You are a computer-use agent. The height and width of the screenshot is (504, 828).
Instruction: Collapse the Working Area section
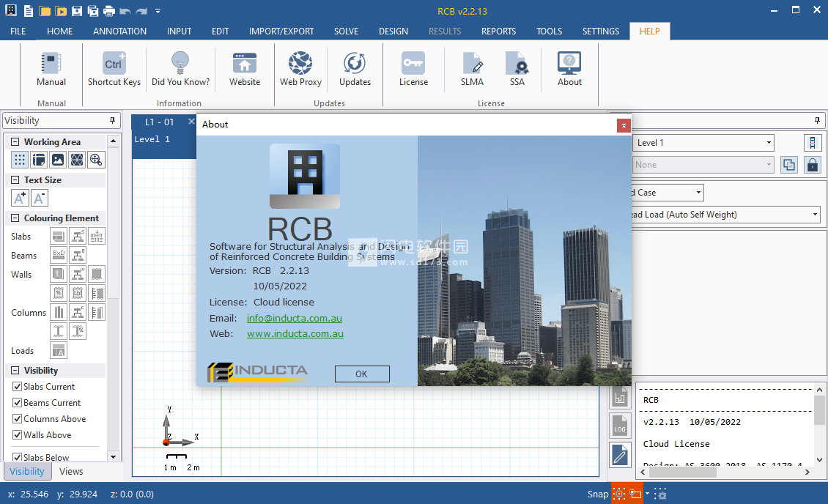[15, 142]
